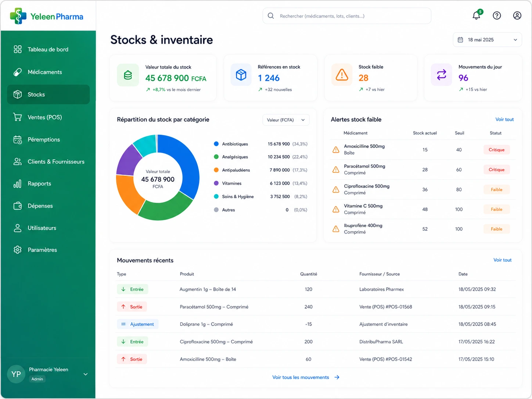Click DistribuPharma SARL supplier cell
The height and width of the screenshot is (399, 532).
381,342
